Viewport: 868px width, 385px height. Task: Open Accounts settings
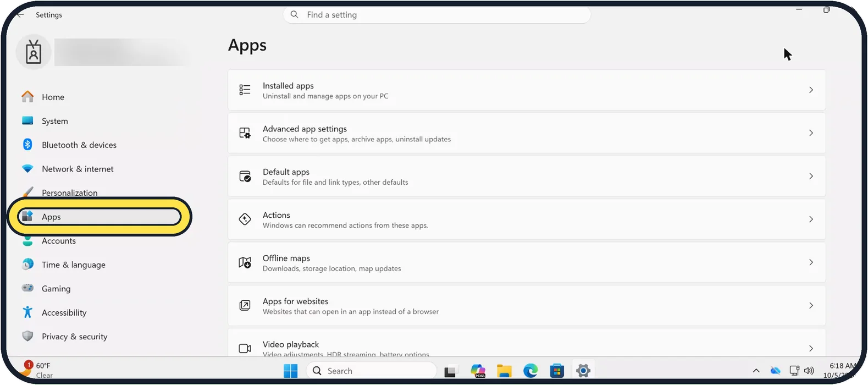(x=49, y=241)
